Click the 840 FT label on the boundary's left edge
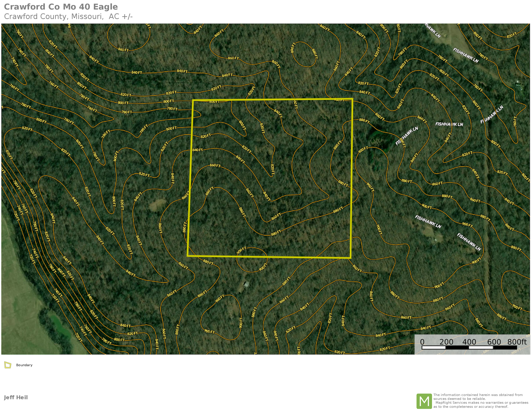 coord(197,150)
